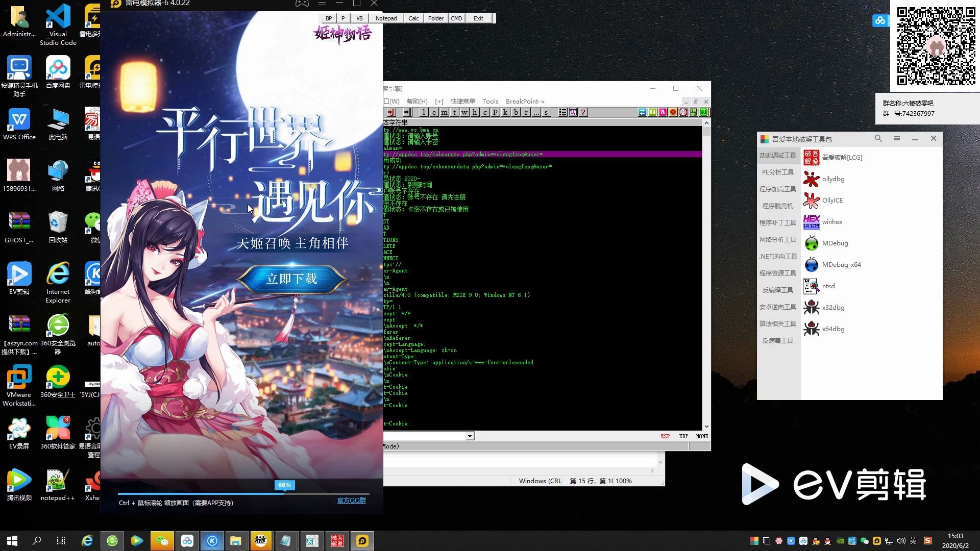Screen dimensions: 980x551
Task: Open the 回收站 recycle bin on desktop
Action: coord(58,228)
